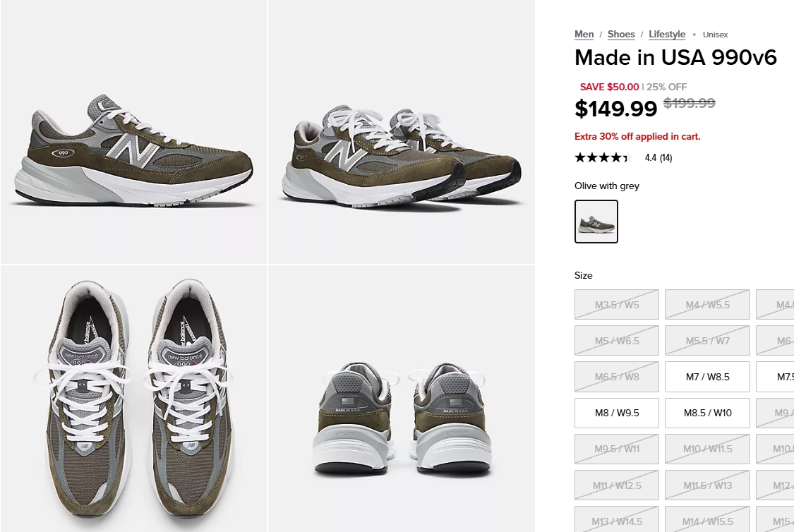
Task: Click sold-out size M6.5 / W8
Action: (x=617, y=377)
